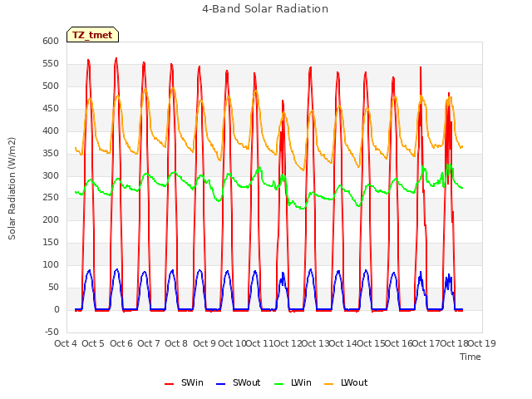Click the Oct 5 x-axis tick label

93,343
